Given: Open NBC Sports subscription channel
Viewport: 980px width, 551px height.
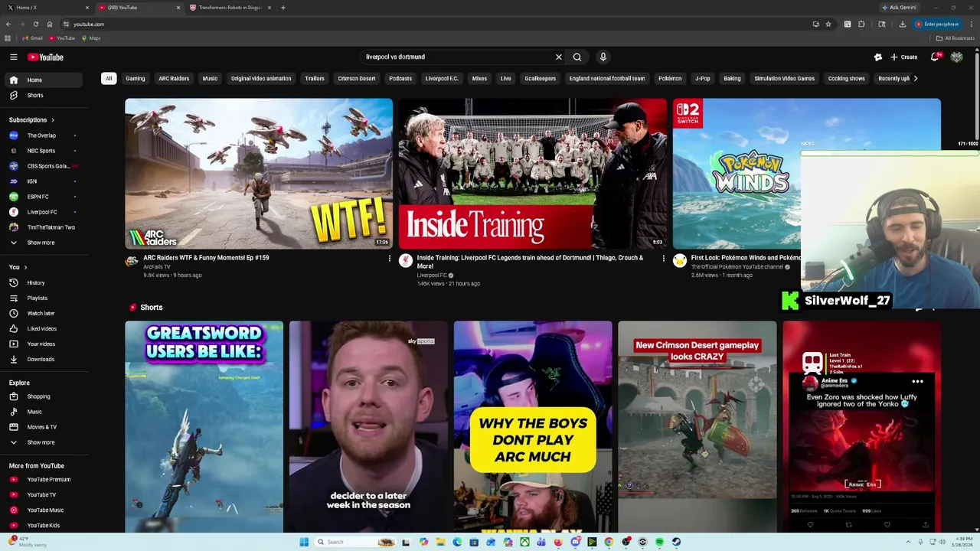Looking at the screenshot, I should click(46, 151).
